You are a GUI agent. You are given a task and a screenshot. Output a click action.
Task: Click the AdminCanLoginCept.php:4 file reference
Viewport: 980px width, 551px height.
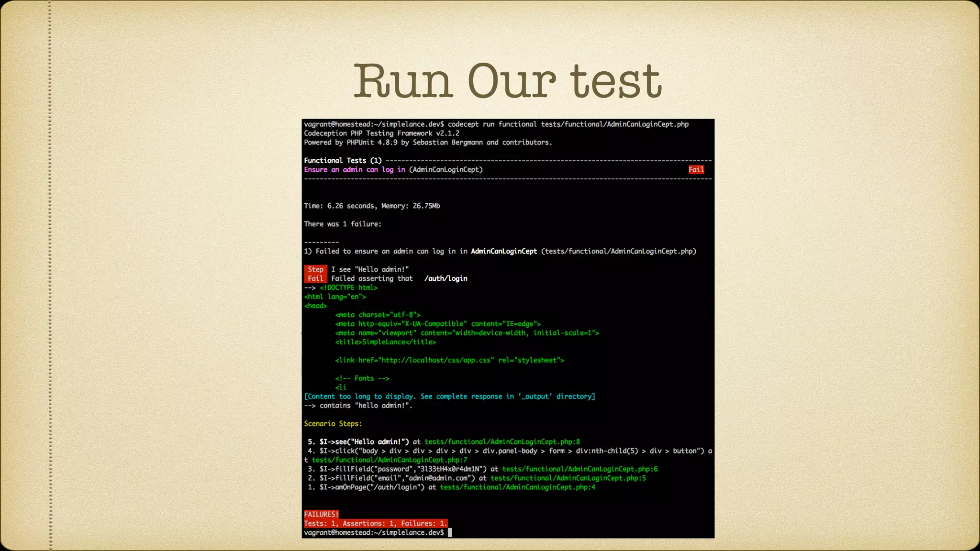[x=517, y=487]
